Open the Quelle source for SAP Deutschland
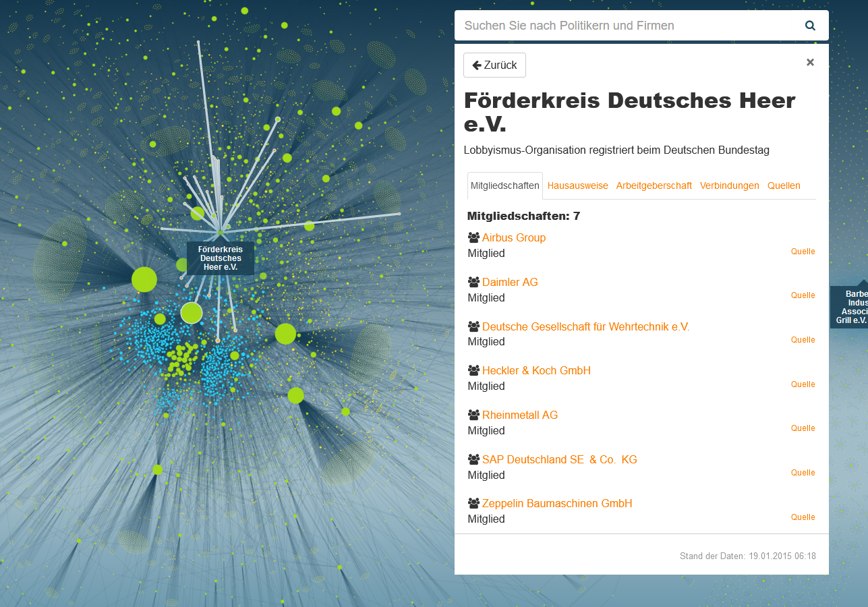This screenshot has width=868, height=607. point(803,473)
